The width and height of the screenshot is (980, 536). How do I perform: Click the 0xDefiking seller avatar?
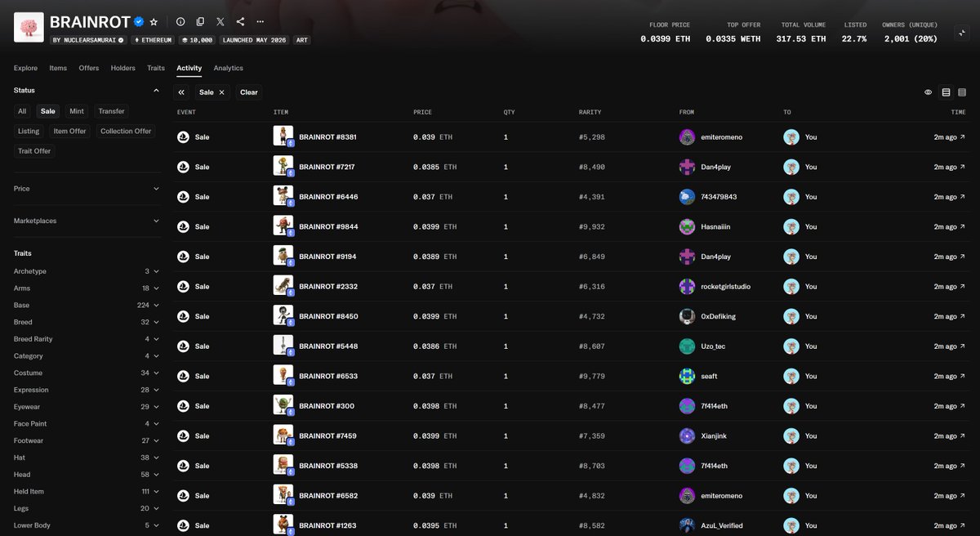pos(687,316)
